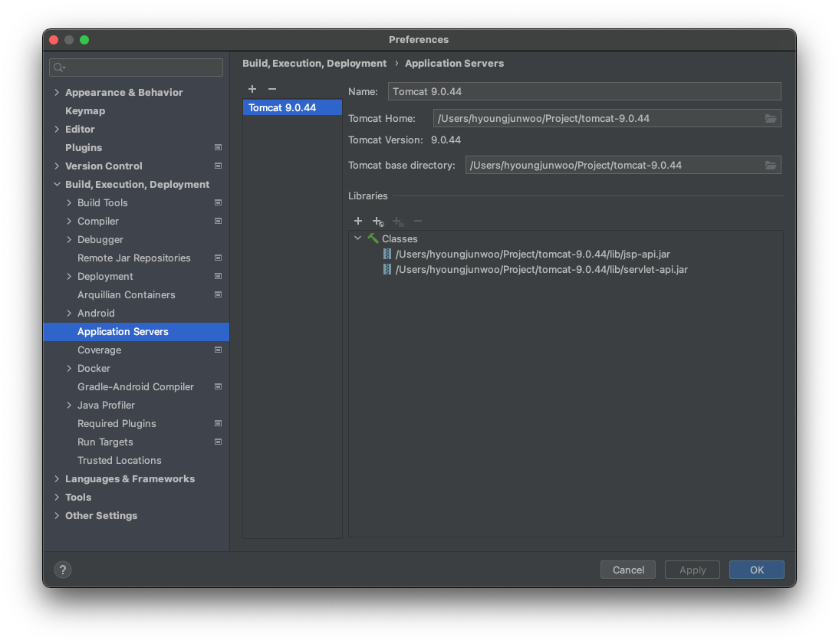Expand Languages & Frameworks section

57,478
